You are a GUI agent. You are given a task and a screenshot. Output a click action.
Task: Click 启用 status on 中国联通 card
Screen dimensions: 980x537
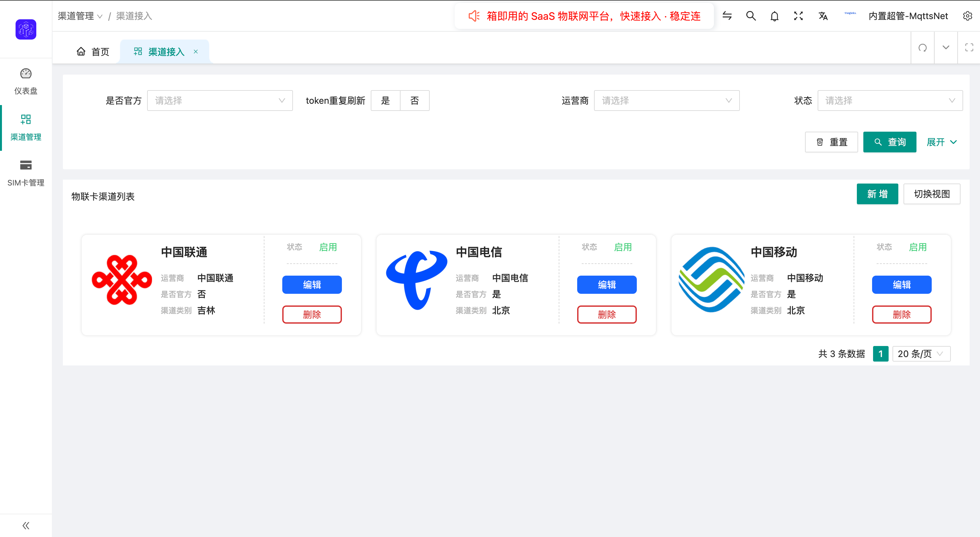[328, 247]
